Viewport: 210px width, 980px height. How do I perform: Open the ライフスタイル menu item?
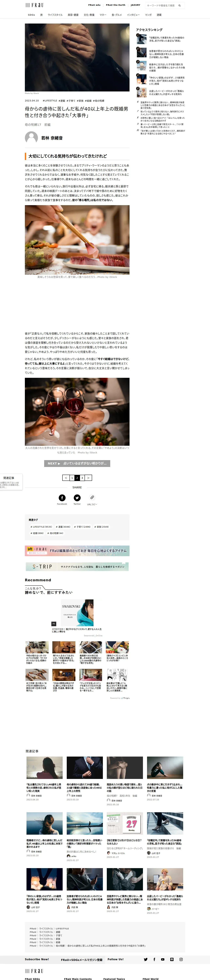(x=55, y=15)
